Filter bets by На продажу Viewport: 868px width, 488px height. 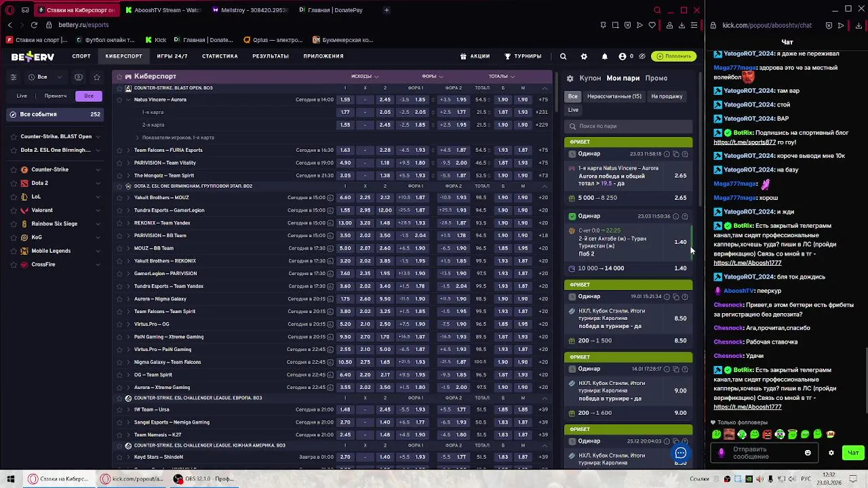click(x=667, y=96)
